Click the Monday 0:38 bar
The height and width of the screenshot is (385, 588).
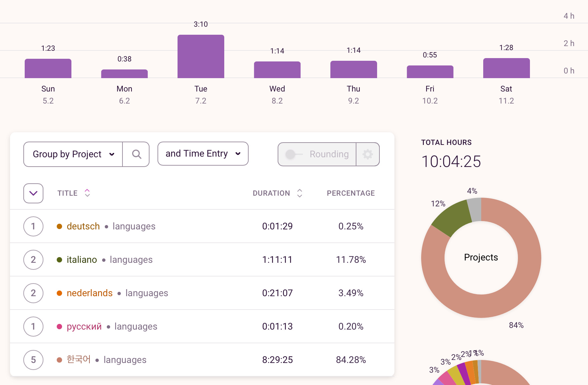pyautogui.click(x=124, y=74)
